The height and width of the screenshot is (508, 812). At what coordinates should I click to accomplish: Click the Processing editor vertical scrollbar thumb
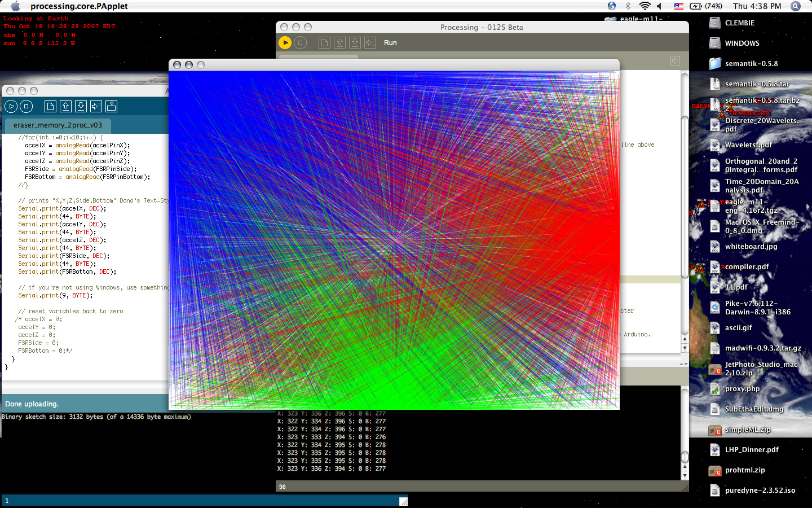[685, 198]
